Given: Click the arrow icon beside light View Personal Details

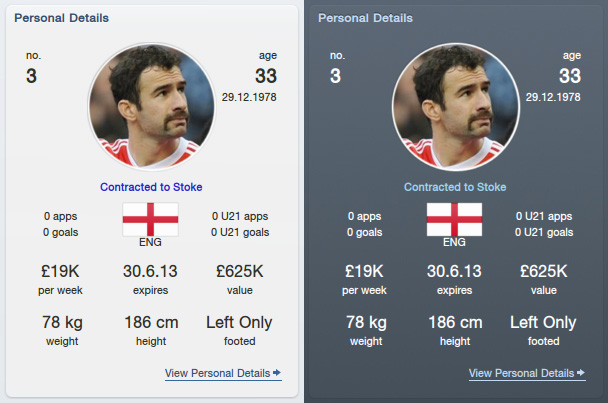Looking at the screenshot, I should click(x=276, y=373).
